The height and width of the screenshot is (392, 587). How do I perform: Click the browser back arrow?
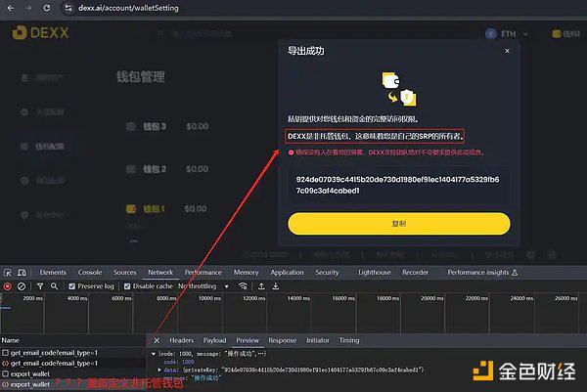point(11,8)
